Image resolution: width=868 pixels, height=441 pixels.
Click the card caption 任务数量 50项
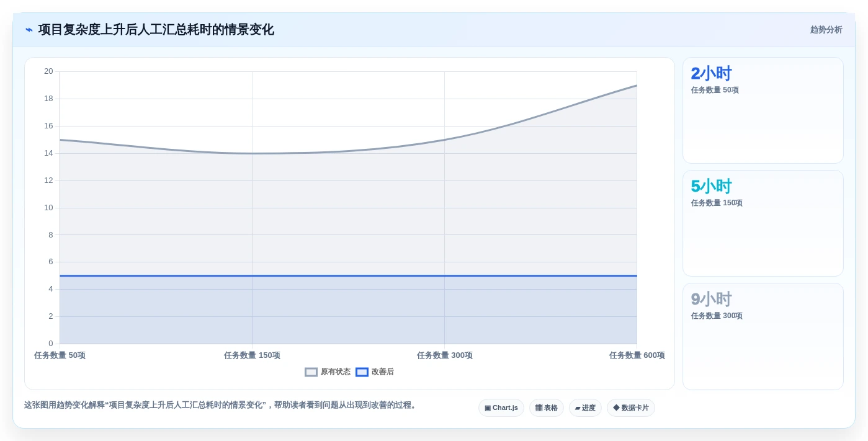pyautogui.click(x=715, y=90)
